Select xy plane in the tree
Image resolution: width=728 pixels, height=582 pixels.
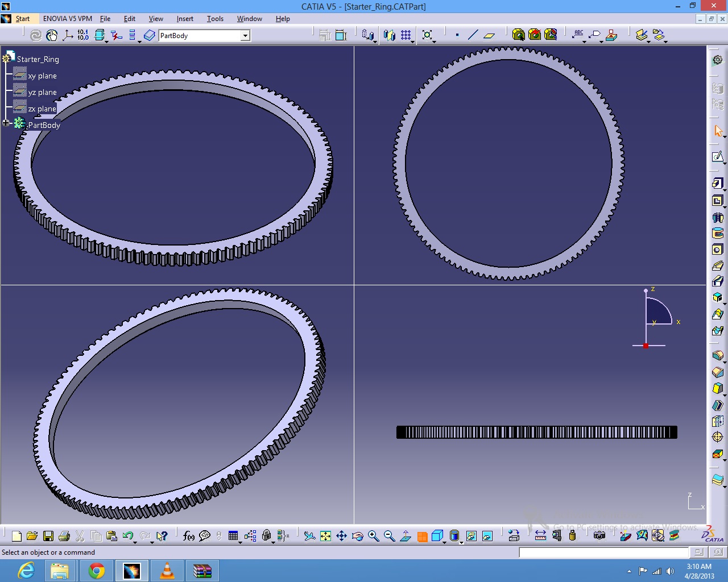tap(42, 76)
